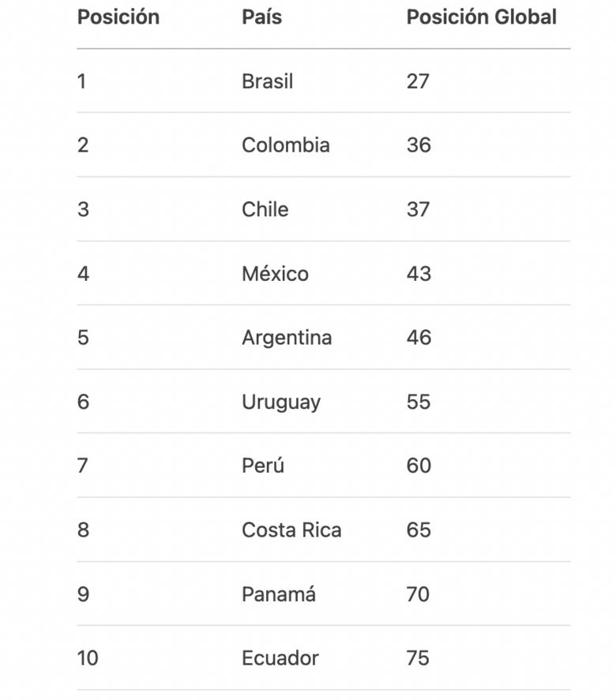This screenshot has width=616, height=700.
Task: Select the Ecuador country cell
Action: [280, 658]
